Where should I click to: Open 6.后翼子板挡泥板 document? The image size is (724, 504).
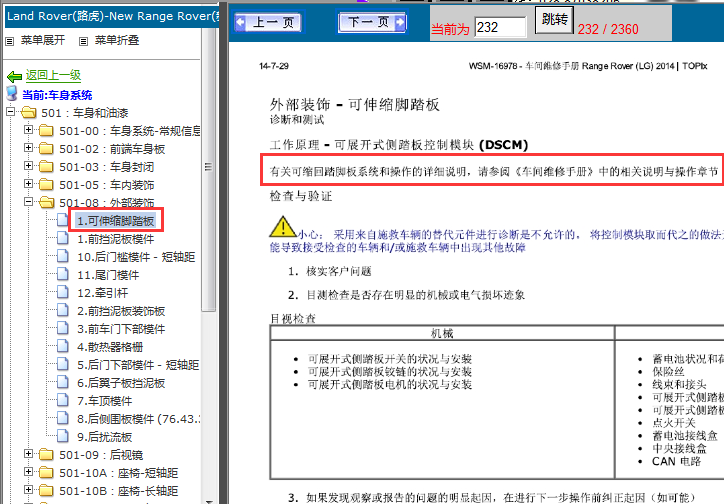[x=121, y=383]
